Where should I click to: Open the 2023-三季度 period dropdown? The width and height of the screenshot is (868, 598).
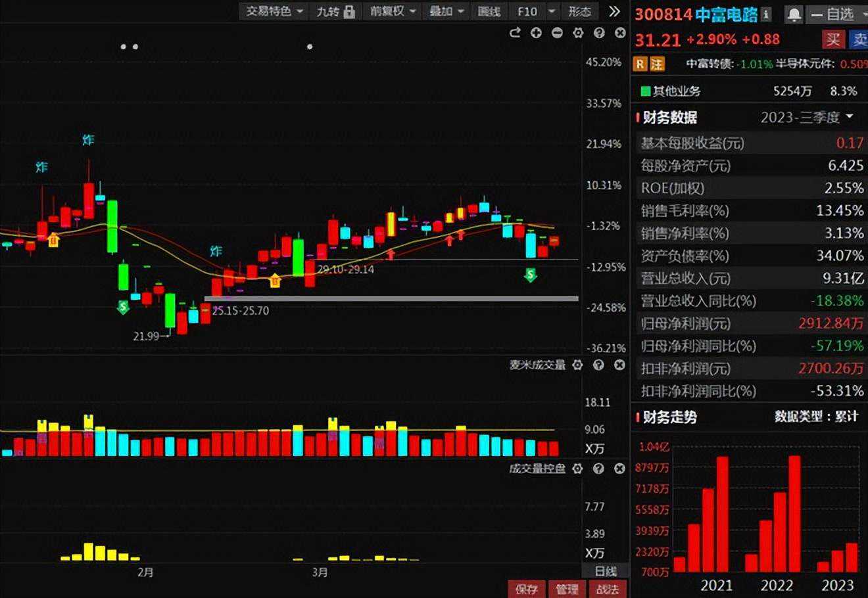coord(807,117)
